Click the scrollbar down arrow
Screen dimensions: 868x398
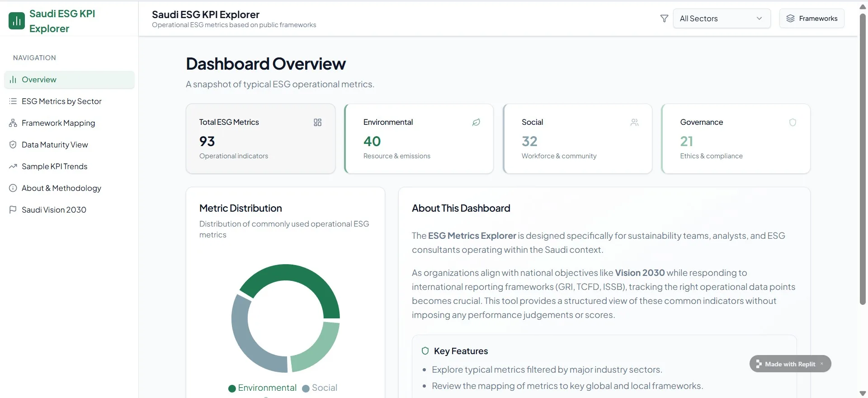(x=863, y=393)
